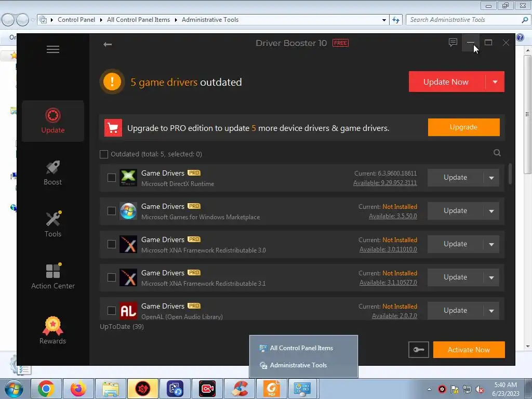Open available version 3.0.11010.0 link
The width and height of the screenshot is (532, 399).
pos(388,249)
